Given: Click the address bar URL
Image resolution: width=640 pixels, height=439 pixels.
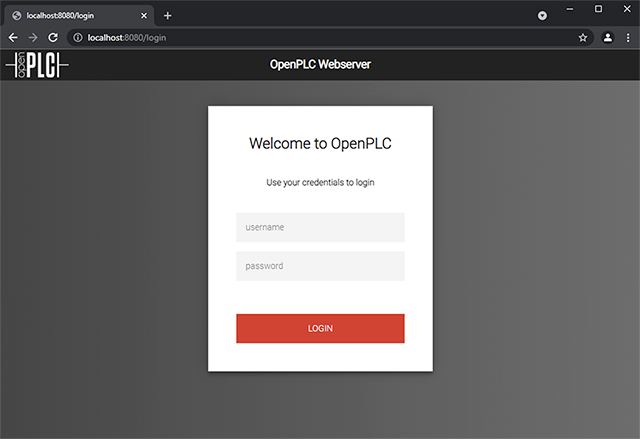Looking at the screenshot, I should tap(300, 37).
